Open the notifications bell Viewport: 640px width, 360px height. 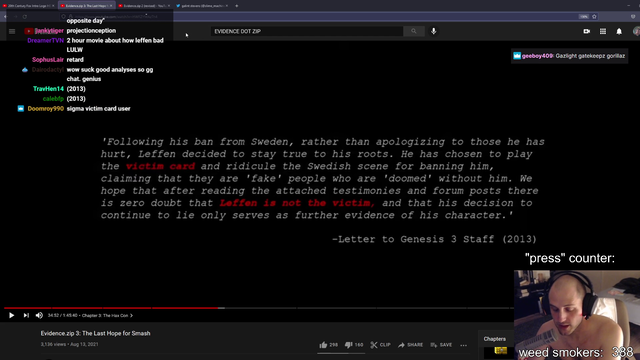pyautogui.click(x=619, y=31)
